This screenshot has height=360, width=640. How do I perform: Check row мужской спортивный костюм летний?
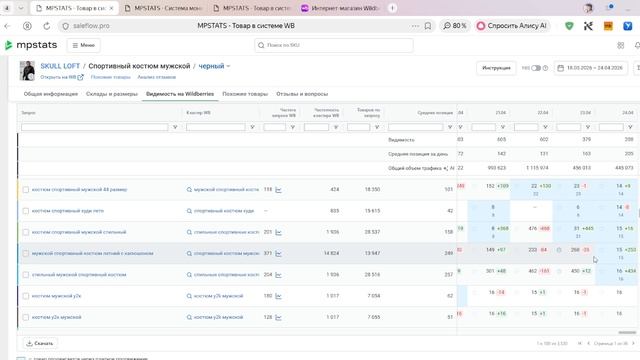26,253
